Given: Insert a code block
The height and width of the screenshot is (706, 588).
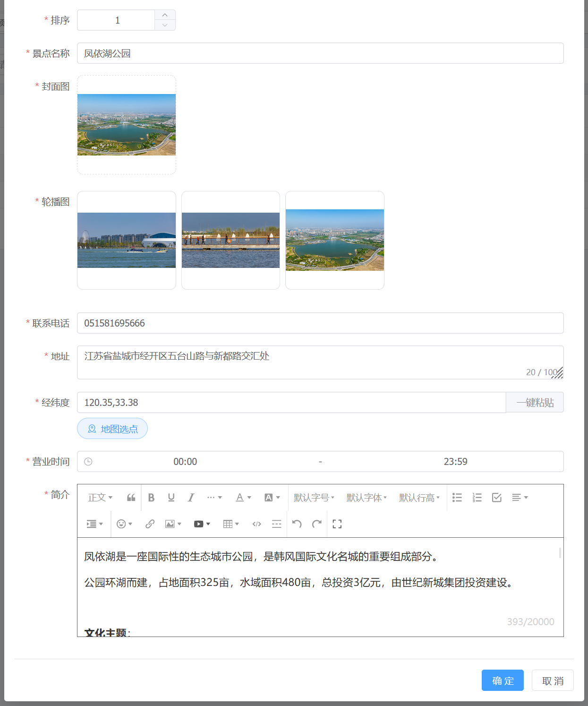Looking at the screenshot, I should click(256, 524).
